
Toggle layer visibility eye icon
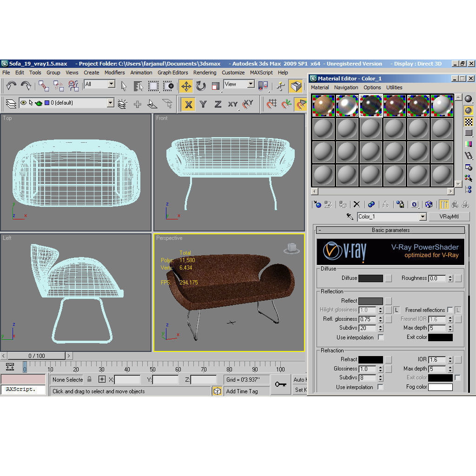pos(23,103)
